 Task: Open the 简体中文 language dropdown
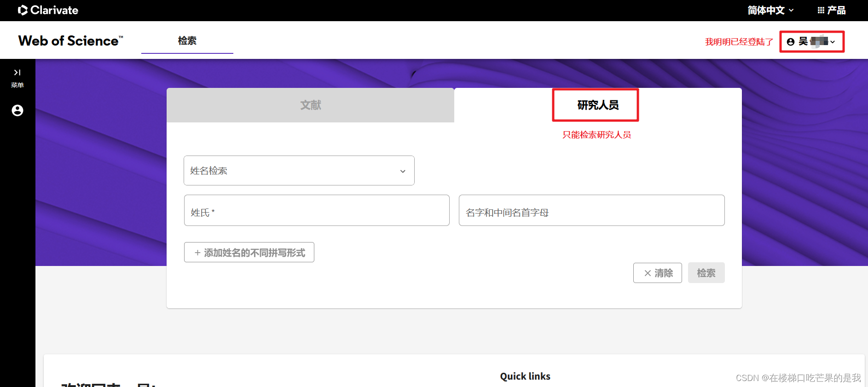click(770, 10)
